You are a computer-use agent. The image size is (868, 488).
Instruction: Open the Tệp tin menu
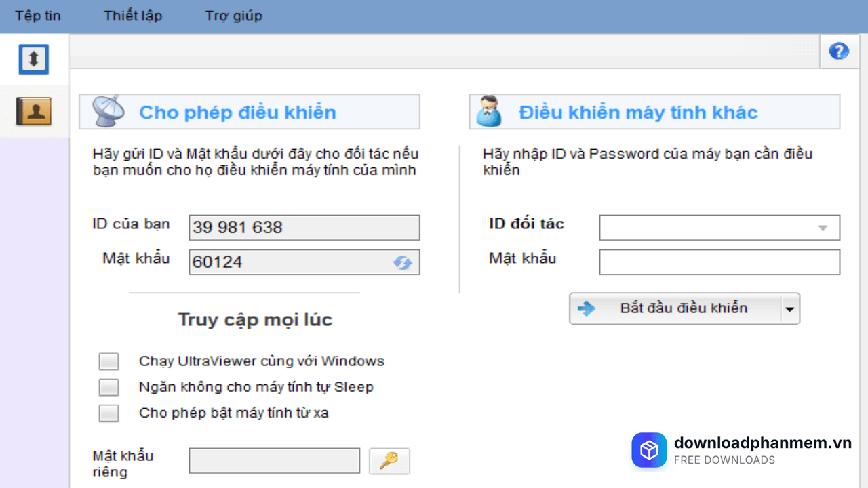37,16
